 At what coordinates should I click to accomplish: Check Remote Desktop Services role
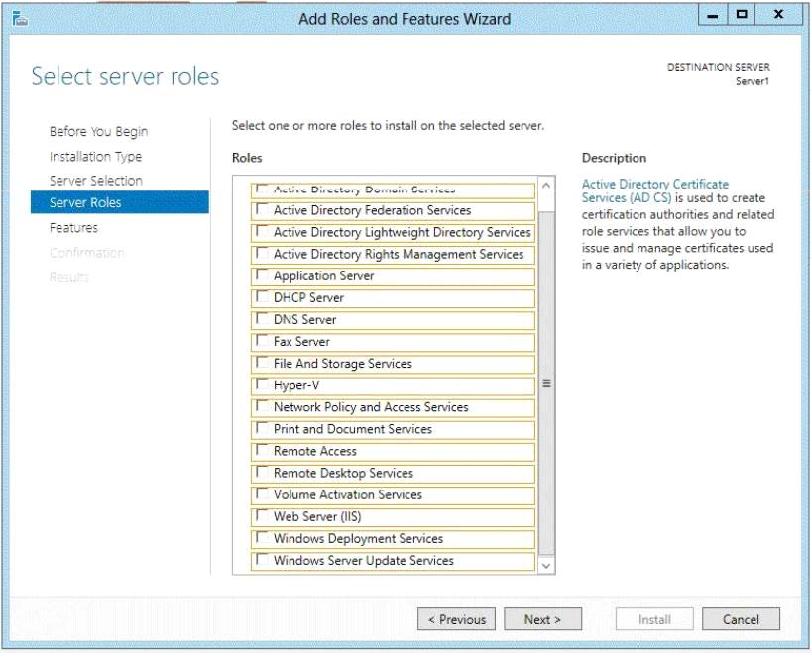pyautogui.click(x=261, y=473)
